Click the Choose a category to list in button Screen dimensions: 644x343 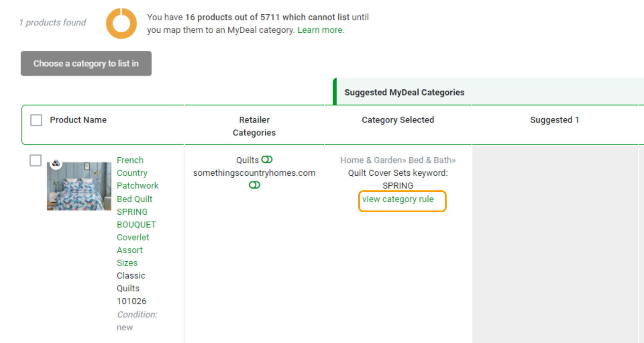point(86,63)
